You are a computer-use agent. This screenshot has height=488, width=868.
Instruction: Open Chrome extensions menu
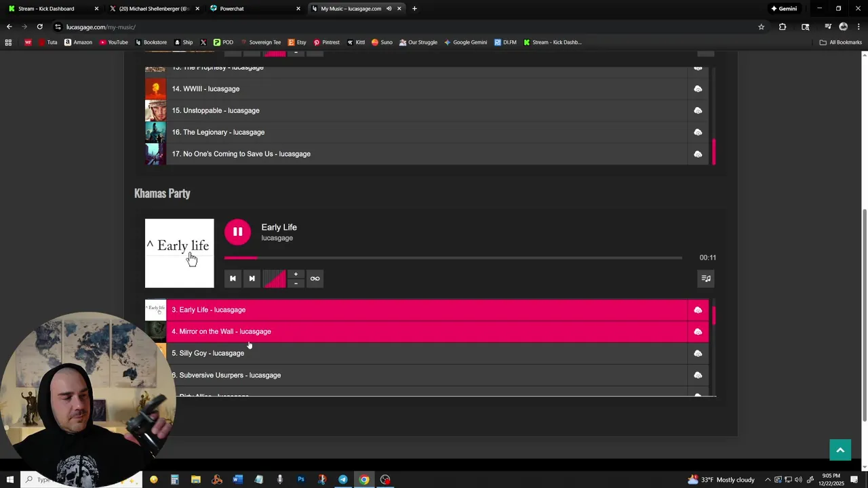(783, 27)
